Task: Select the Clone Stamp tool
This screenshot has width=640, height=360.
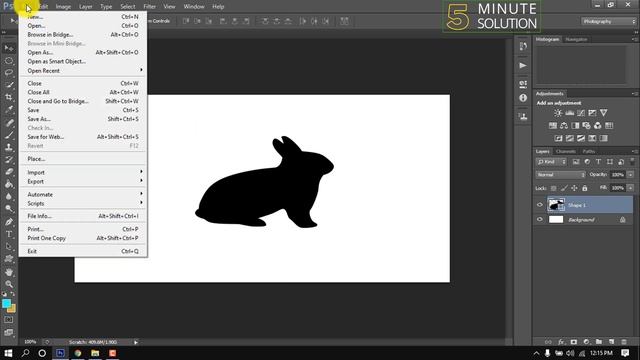Action: point(9,147)
